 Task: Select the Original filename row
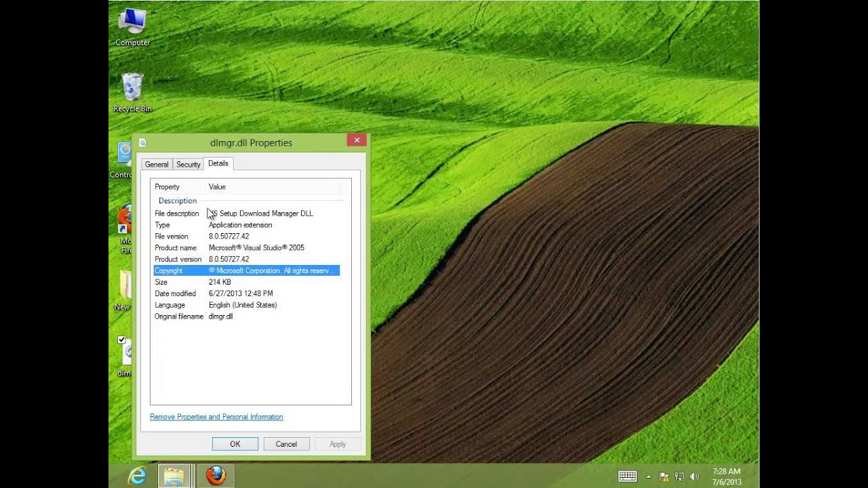click(x=247, y=317)
